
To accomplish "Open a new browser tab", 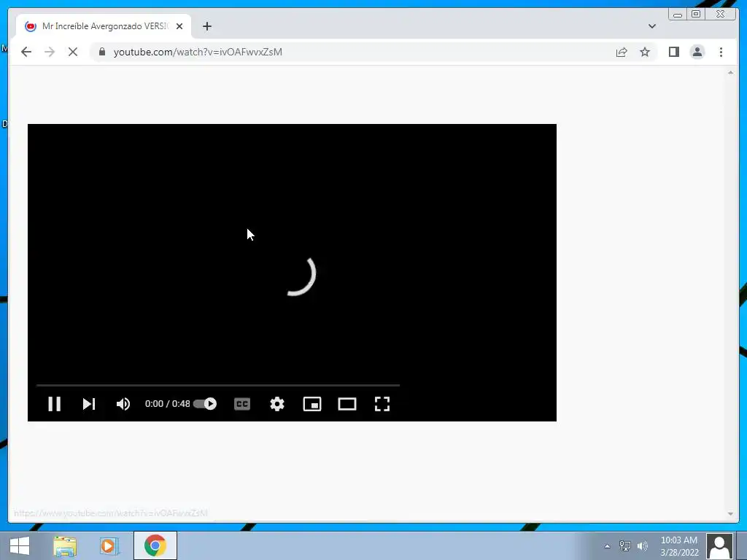I will (206, 26).
